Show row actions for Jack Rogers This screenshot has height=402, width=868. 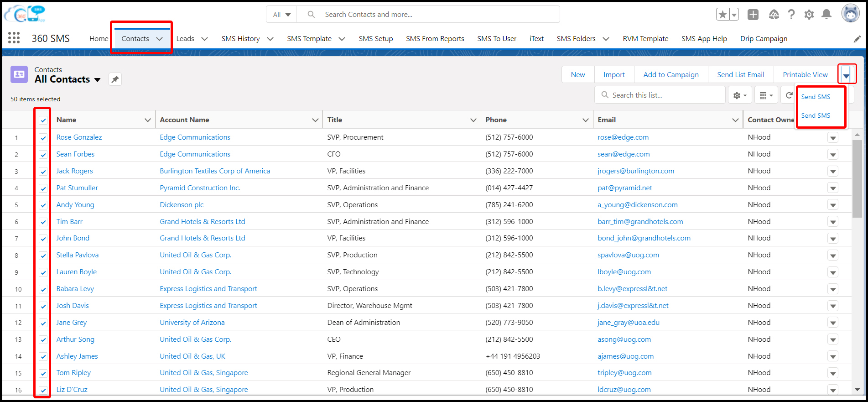click(833, 172)
